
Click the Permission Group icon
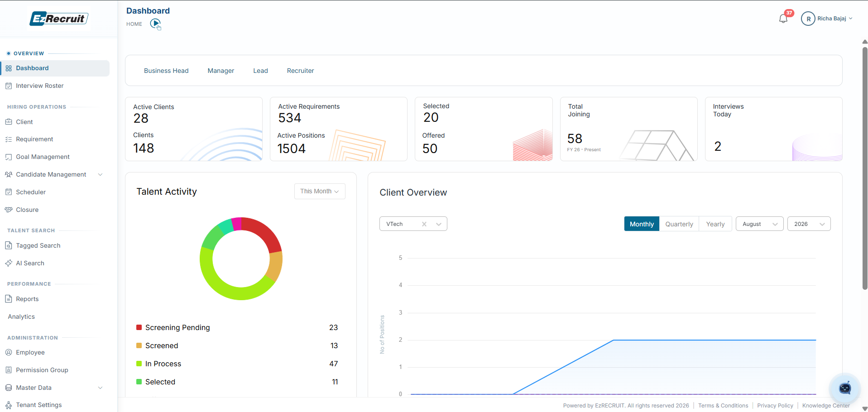click(9, 370)
